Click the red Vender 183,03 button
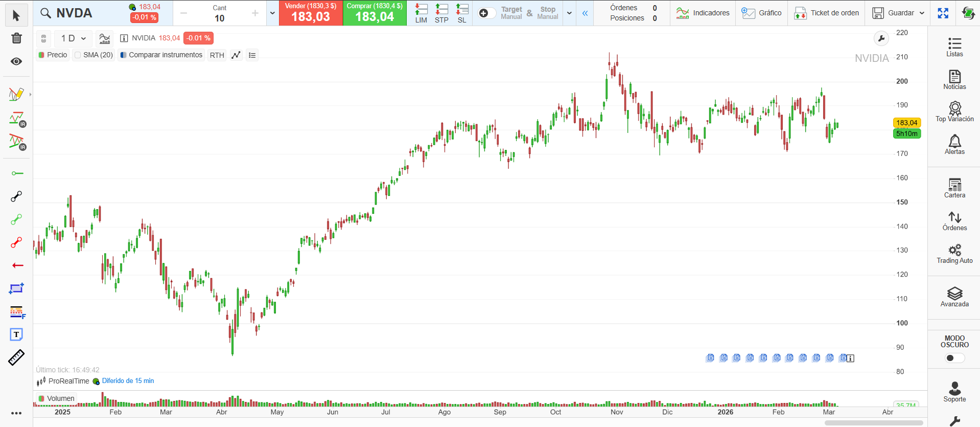 [x=311, y=13]
